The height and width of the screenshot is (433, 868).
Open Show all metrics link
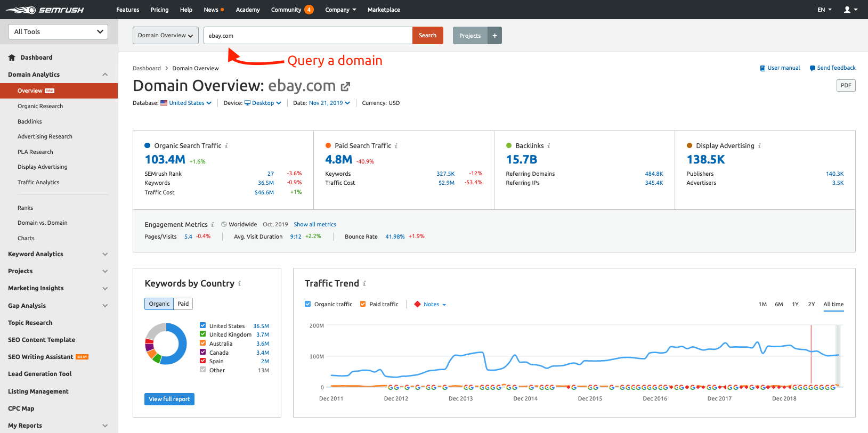click(x=315, y=224)
